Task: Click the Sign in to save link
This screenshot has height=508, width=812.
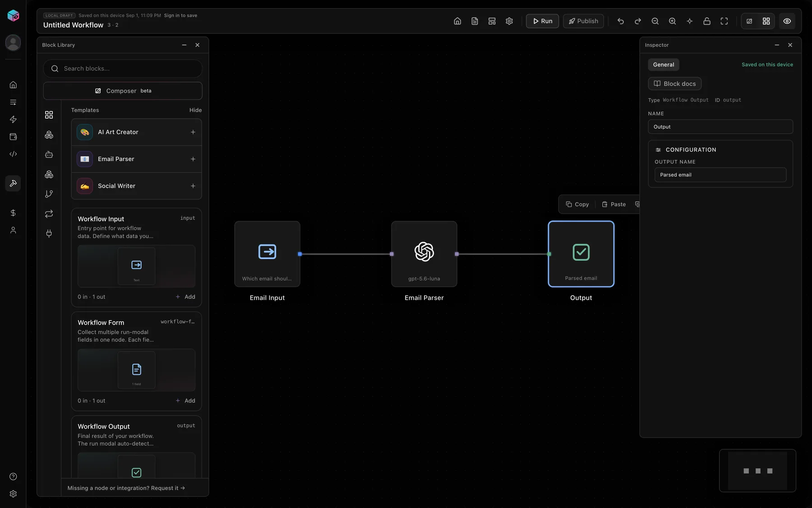Action: pyautogui.click(x=180, y=15)
